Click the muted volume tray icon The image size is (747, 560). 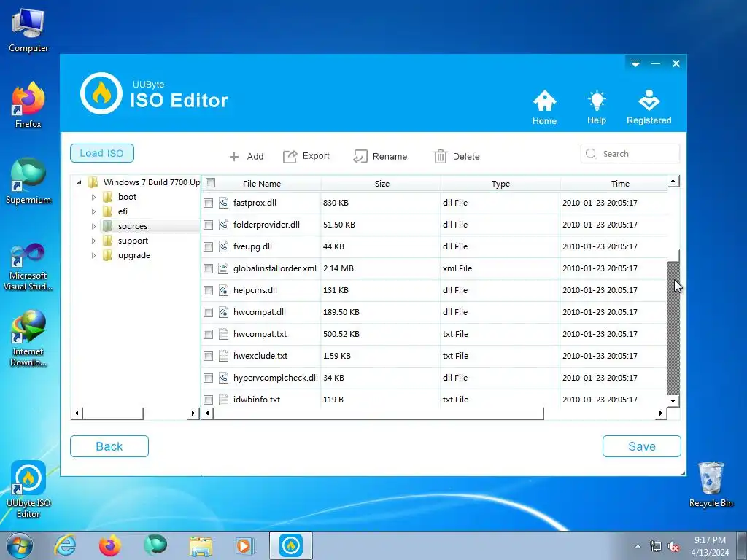point(673,547)
